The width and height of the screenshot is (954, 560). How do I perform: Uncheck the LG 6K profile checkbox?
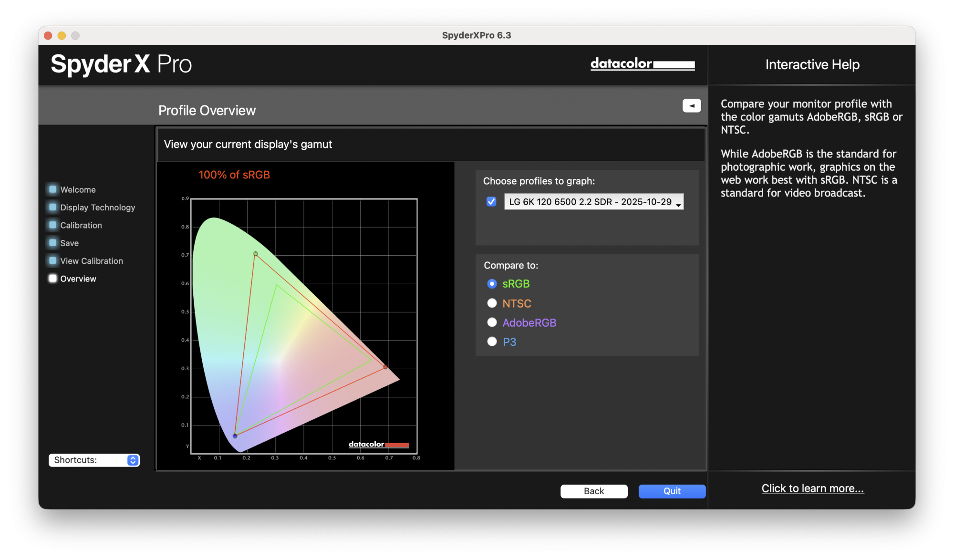coord(491,202)
